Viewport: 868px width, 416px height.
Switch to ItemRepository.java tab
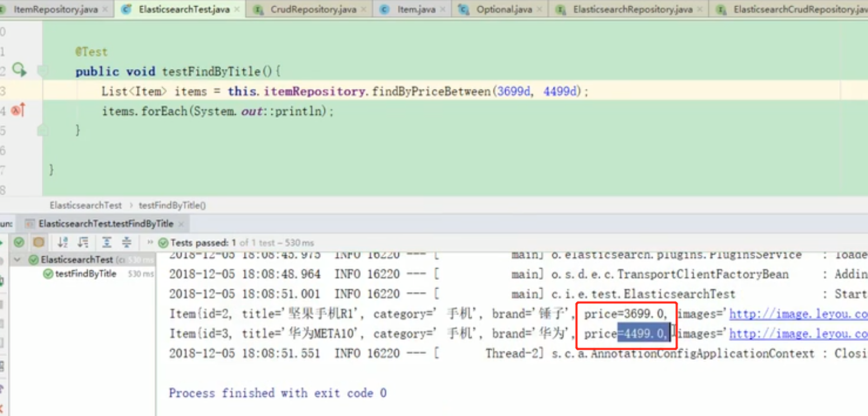[55, 9]
